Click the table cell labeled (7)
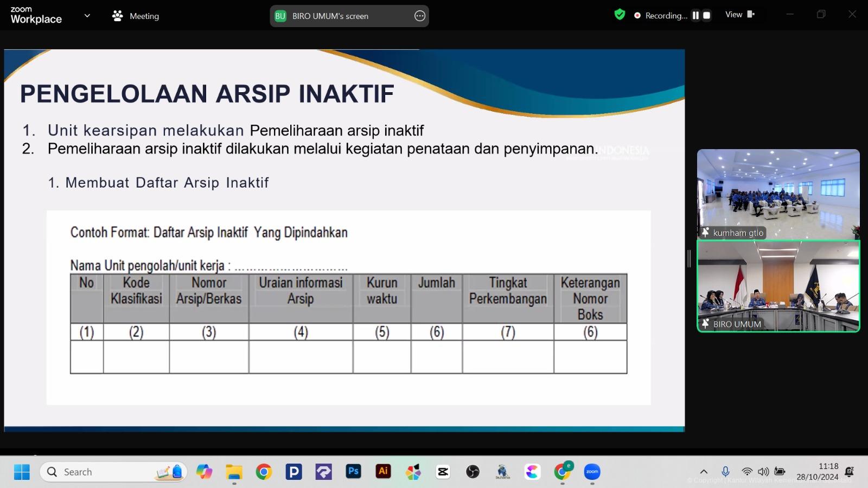Screen dimensions: 868x488 (508, 332)
